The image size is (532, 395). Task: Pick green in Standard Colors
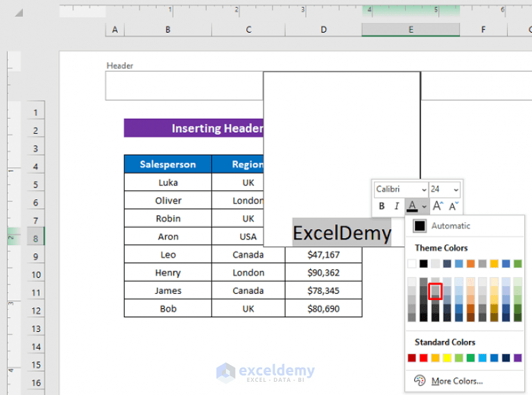(470, 358)
